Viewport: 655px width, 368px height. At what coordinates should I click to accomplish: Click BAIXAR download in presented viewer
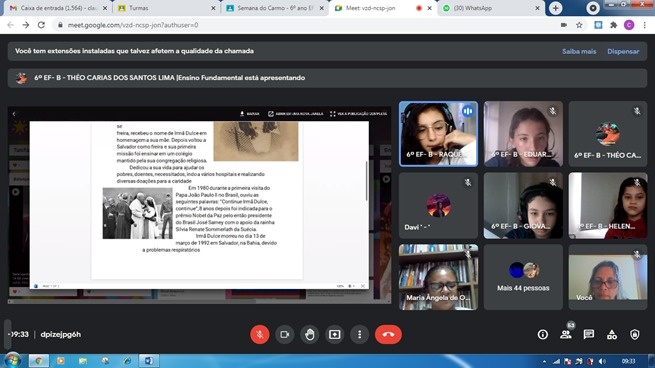[x=249, y=114]
